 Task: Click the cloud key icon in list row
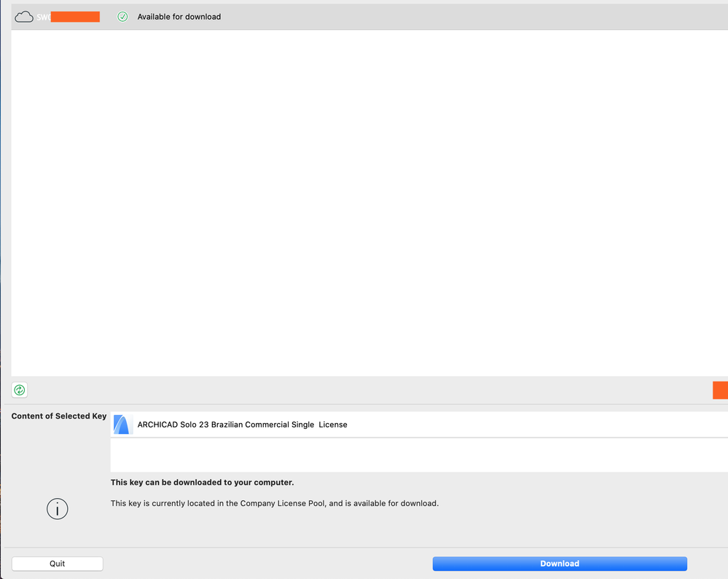(23, 18)
